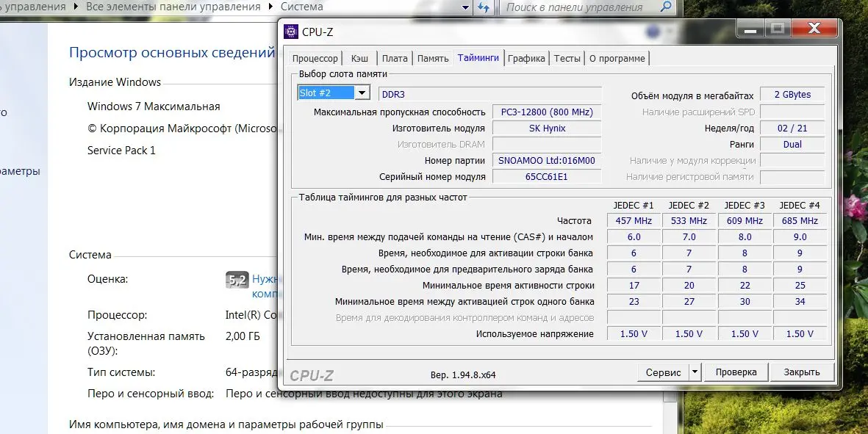The width and height of the screenshot is (868, 434).
Task: Expand the Сервис button dropdown arrow
Action: pos(695,372)
